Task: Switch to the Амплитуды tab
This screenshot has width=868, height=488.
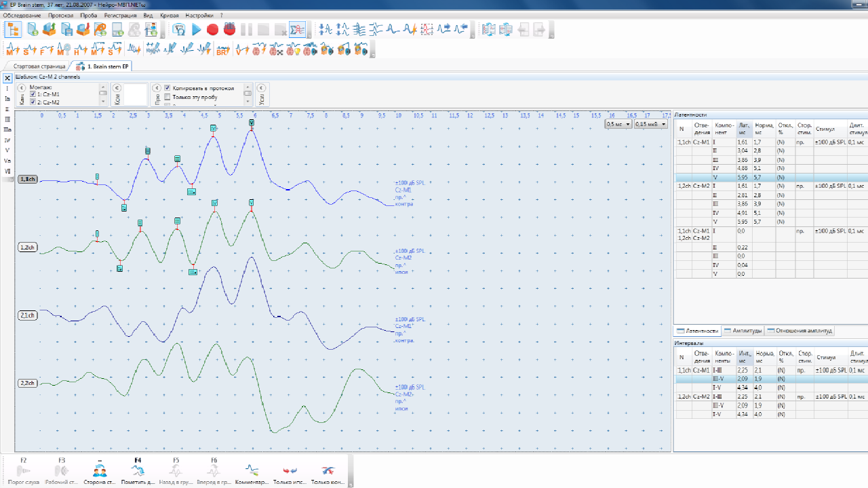Action: tap(743, 331)
